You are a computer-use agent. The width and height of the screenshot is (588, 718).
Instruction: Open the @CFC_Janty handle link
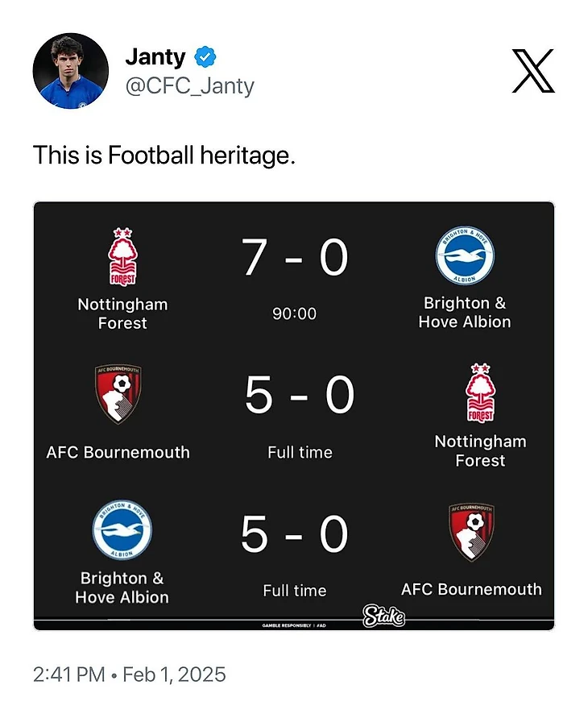click(189, 85)
